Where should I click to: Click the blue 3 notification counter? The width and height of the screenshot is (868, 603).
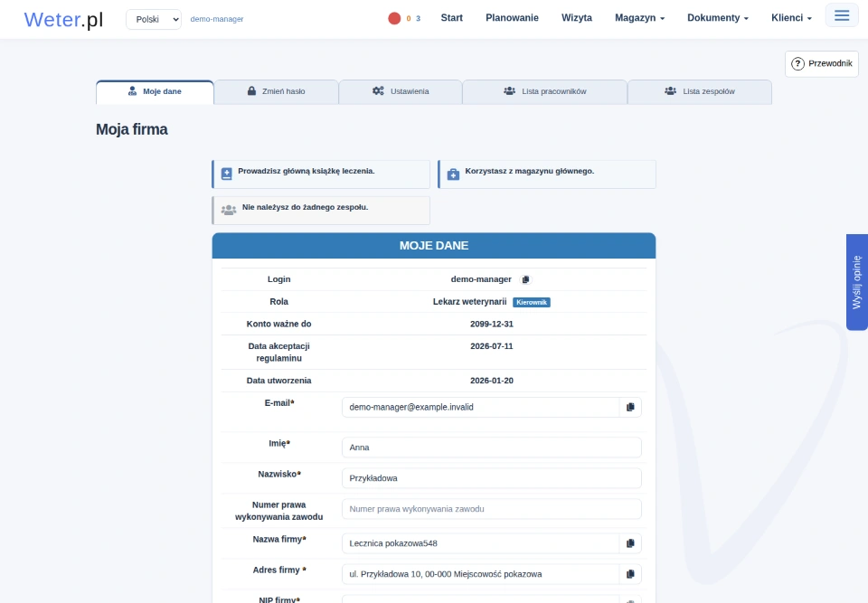pos(418,18)
